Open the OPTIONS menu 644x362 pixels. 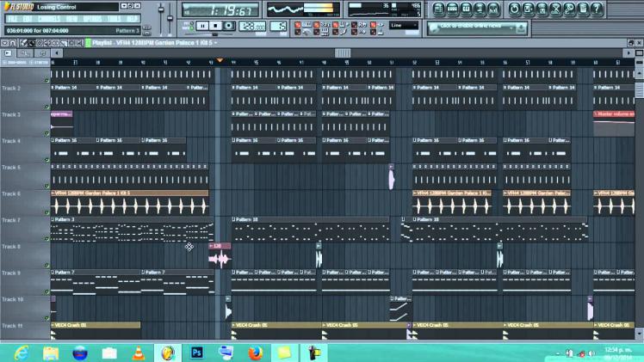[91, 18]
